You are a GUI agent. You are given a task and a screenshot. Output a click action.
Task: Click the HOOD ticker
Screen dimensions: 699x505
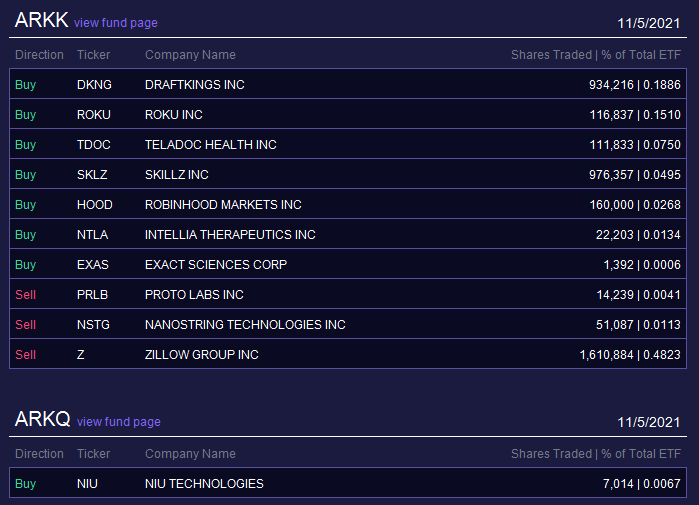pyautogui.click(x=95, y=205)
